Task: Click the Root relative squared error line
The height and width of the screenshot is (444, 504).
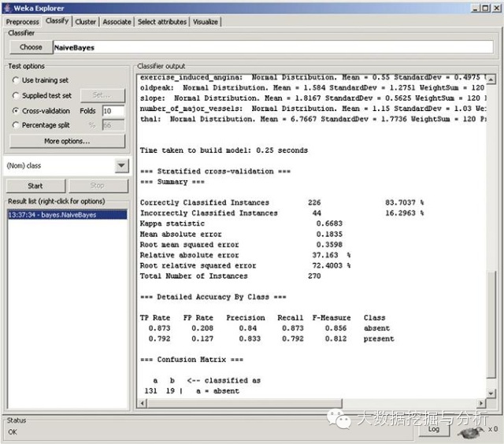Action: point(246,266)
